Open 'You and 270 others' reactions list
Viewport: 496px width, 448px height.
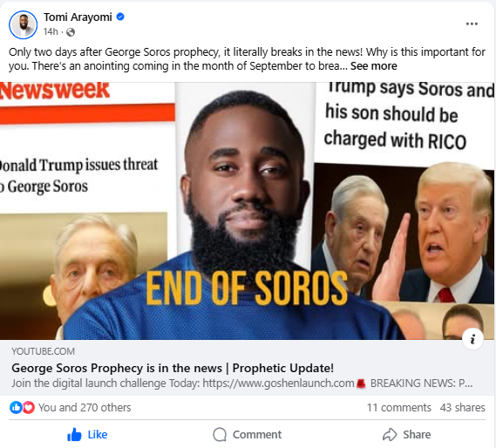pos(85,408)
